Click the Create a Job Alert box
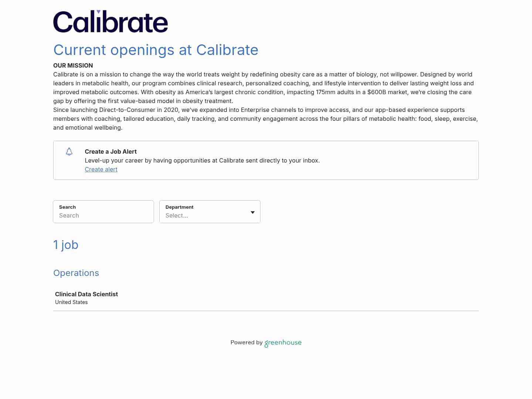The height and width of the screenshot is (399, 532). pos(266,160)
